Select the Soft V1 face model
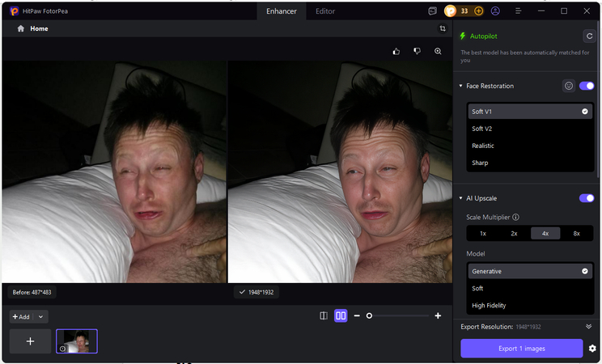The image size is (602, 364). click(x=530, y=112)
